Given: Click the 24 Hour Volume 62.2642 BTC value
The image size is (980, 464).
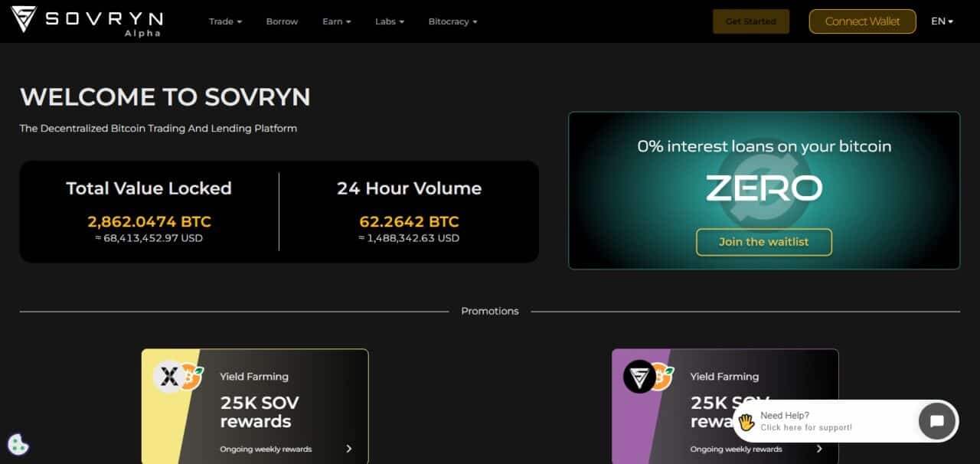Looking at the screenshot, I should pos(409,222).
